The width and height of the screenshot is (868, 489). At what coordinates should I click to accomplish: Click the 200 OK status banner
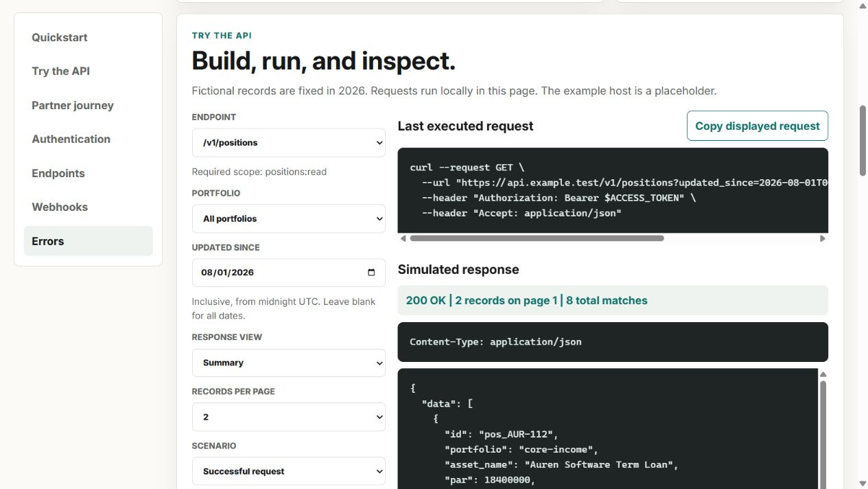pyautogui.click(x=613, y=300)
